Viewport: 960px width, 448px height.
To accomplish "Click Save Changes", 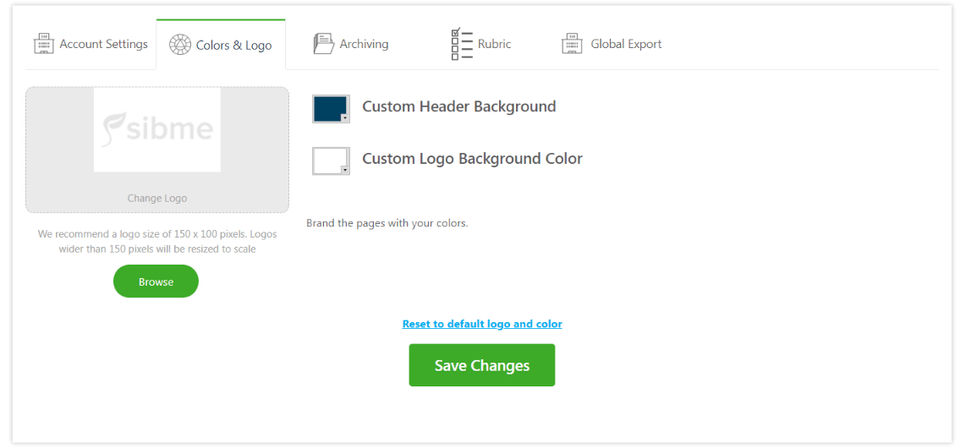I will click(482, 365).
